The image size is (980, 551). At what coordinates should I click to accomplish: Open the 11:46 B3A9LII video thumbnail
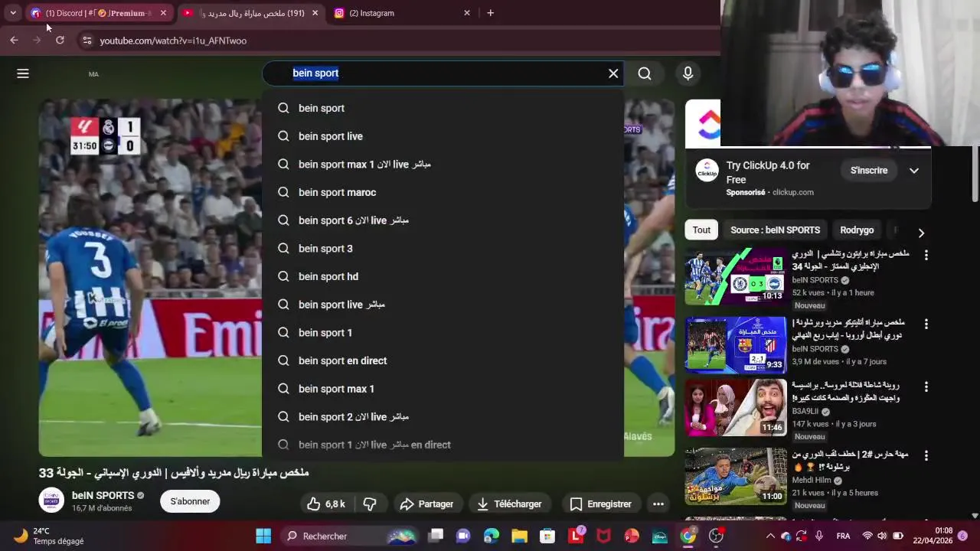tap(736, 407)
